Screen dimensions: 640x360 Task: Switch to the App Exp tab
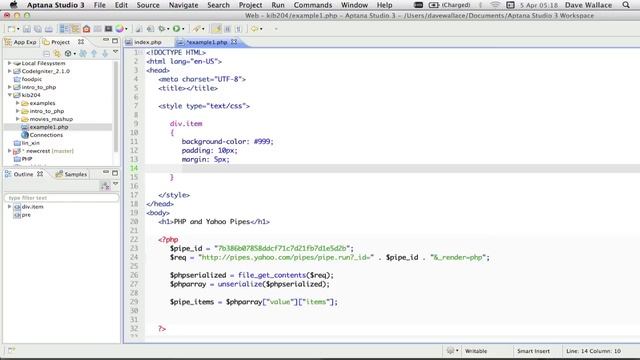20,42
